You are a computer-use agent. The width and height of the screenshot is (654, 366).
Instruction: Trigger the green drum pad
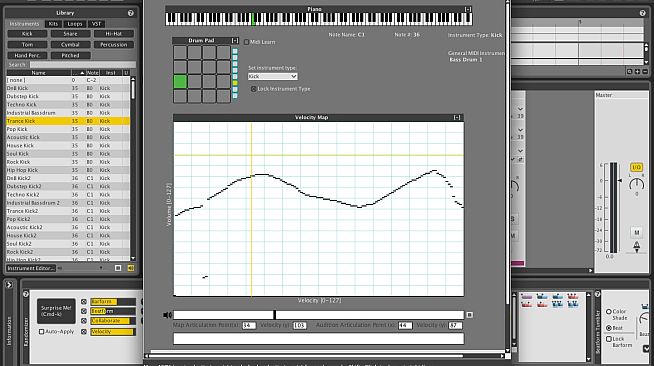[180, 81]
